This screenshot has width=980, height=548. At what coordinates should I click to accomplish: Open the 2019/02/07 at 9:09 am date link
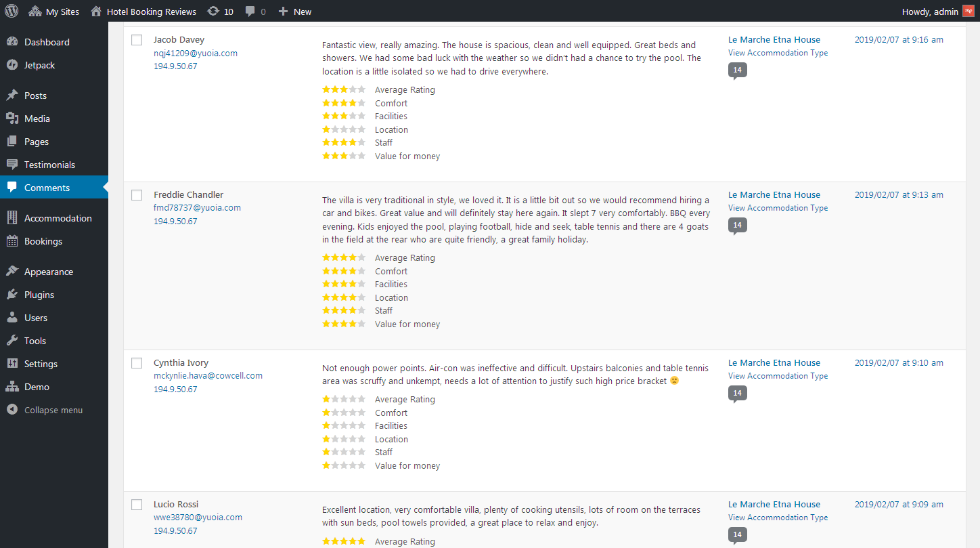coord(899,505)
